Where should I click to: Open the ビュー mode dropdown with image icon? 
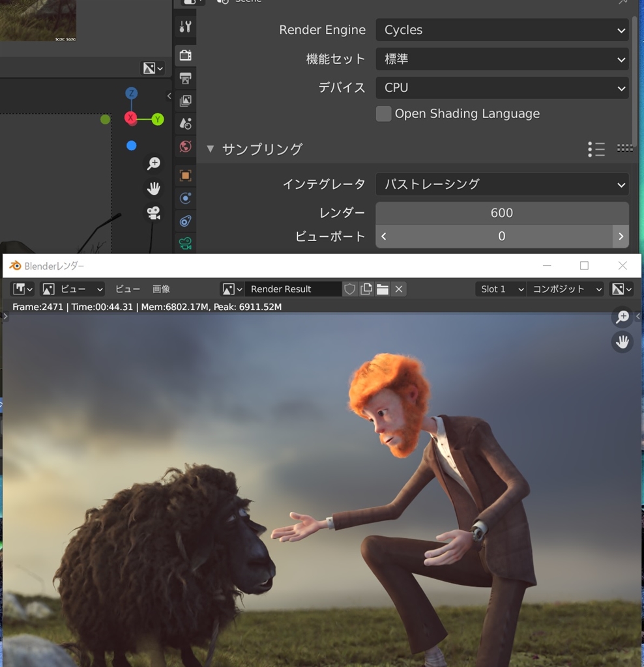point(72,289)
